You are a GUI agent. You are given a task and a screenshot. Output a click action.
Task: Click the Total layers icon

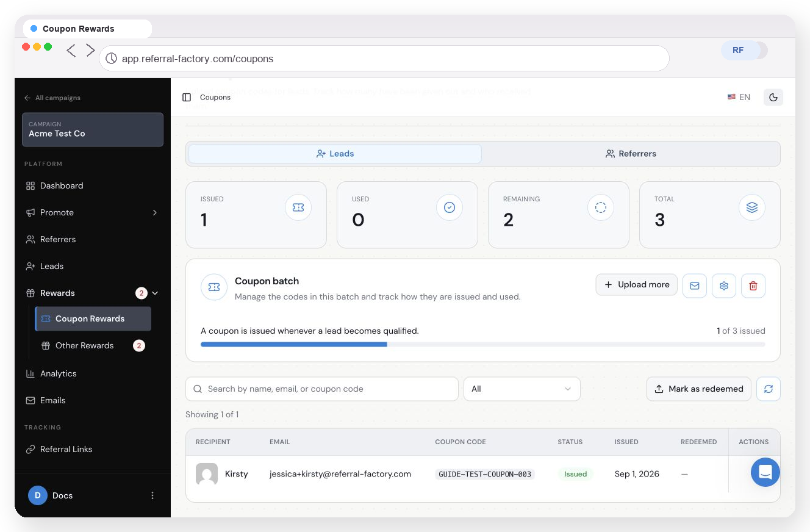tap(752, 208)
